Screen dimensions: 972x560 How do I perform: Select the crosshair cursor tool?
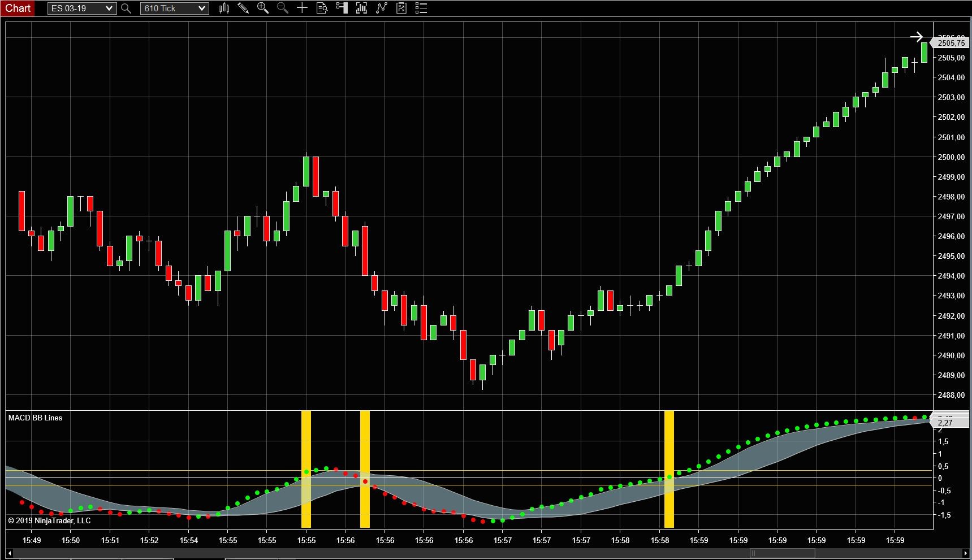[x=302, y=8]
